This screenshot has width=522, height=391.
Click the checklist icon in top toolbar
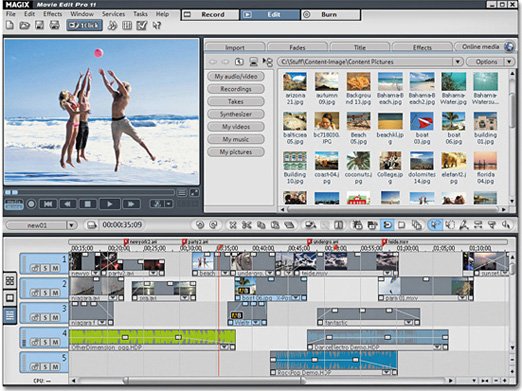(x=142, y=25)
